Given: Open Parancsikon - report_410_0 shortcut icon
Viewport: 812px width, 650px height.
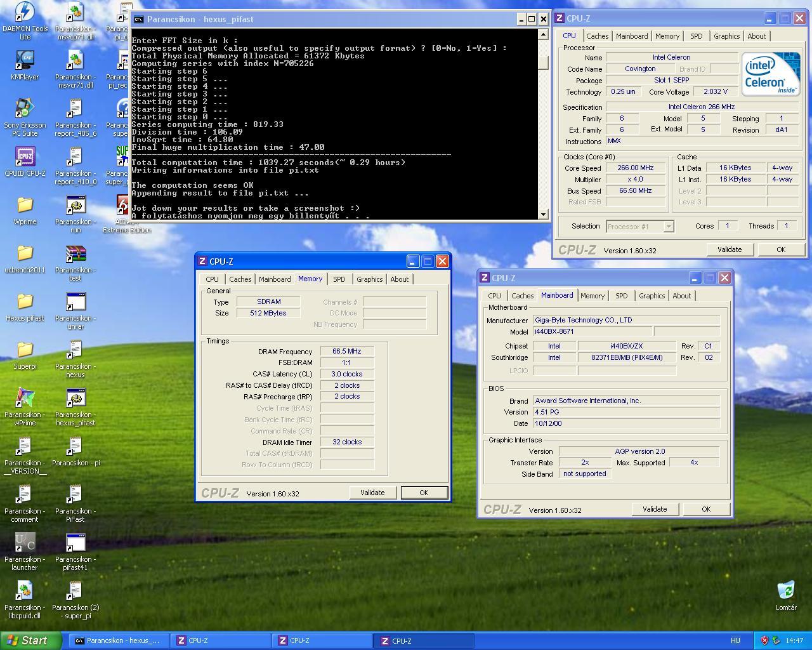Looking at the screenshot, I should (75, 156).
